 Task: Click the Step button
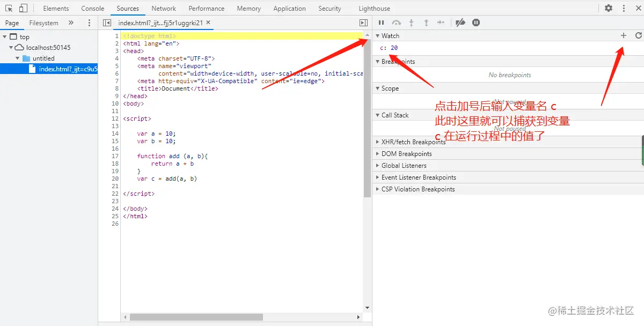pyautogui.click(x=441, y=23)
